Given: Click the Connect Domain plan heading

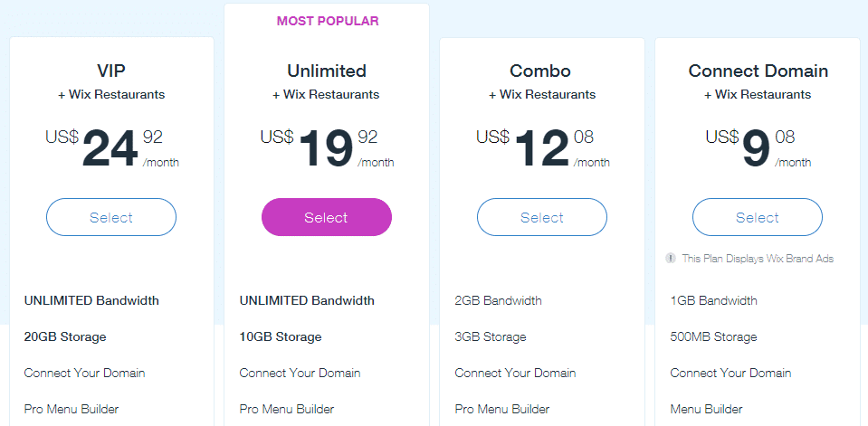Looking at the screenshot, I should click(x=758, y=71).
